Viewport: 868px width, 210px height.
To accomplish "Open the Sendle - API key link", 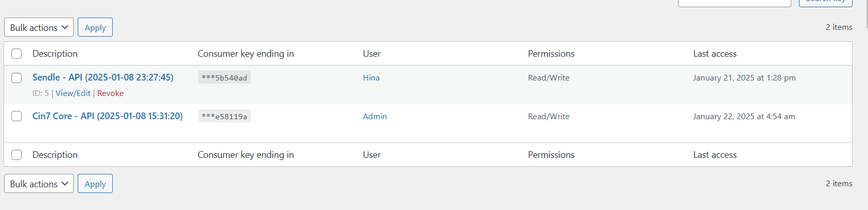I will [102, 77].
